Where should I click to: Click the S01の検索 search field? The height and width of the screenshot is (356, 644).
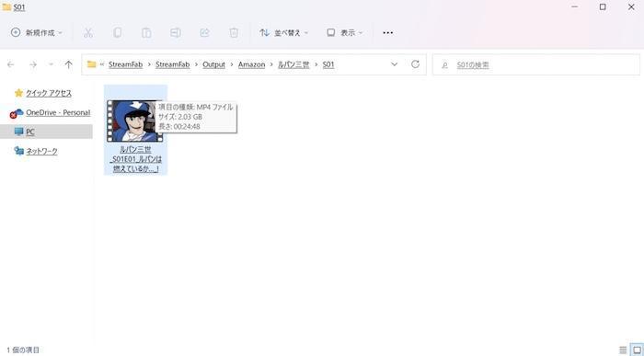(536, 64)
